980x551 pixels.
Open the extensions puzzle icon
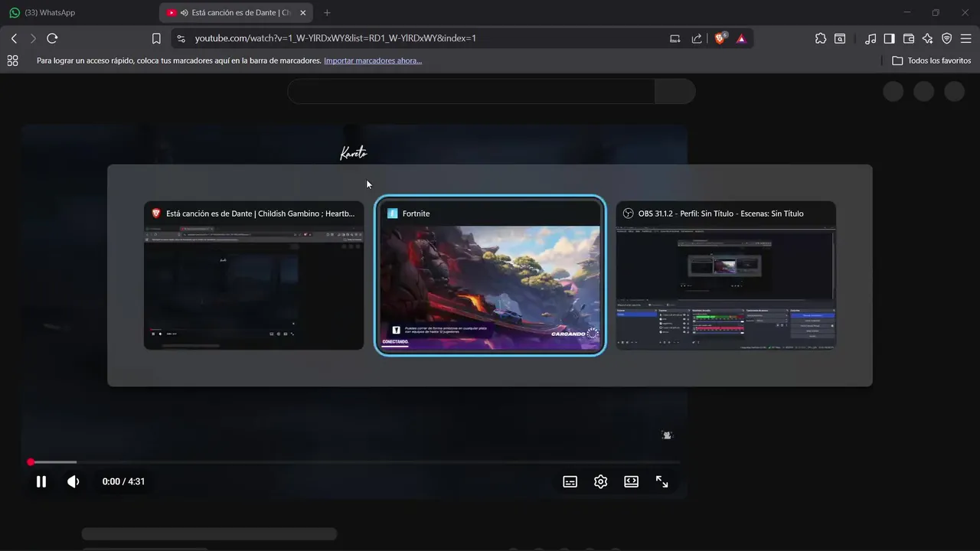821,38
